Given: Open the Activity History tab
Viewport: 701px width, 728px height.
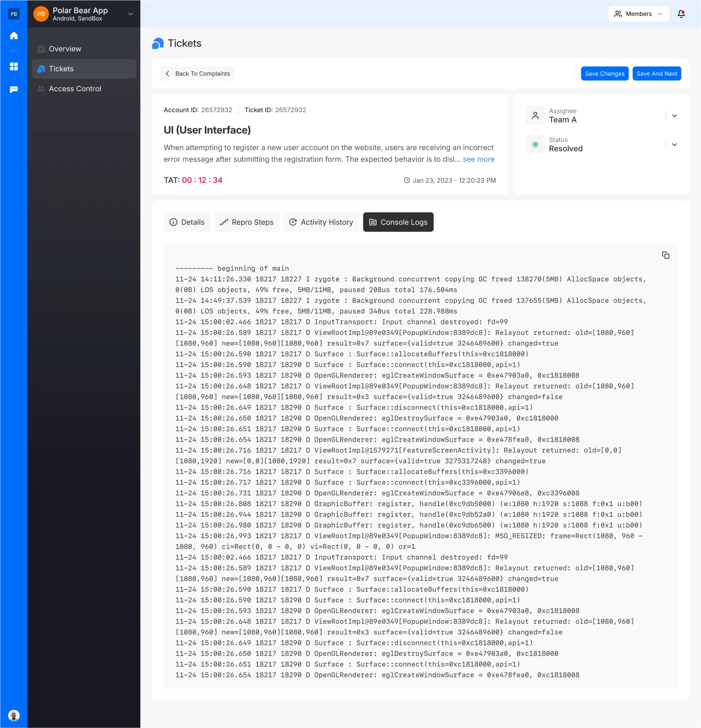Looking at the screenshot, I should click(321, 222).
